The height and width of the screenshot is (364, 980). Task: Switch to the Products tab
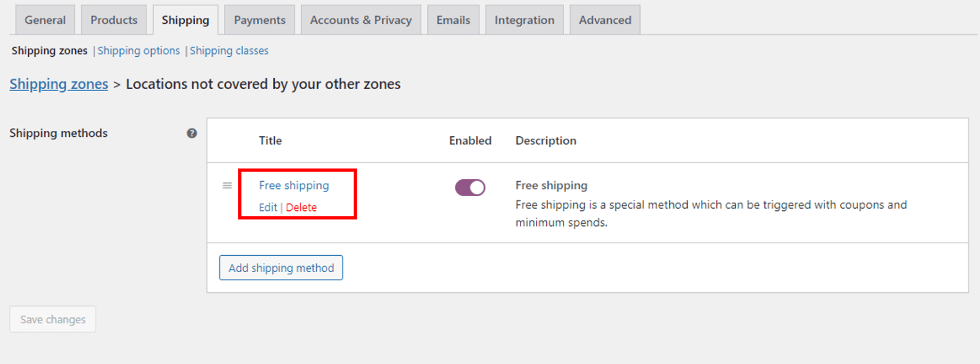pyautogui.click(x=114, y=19)
